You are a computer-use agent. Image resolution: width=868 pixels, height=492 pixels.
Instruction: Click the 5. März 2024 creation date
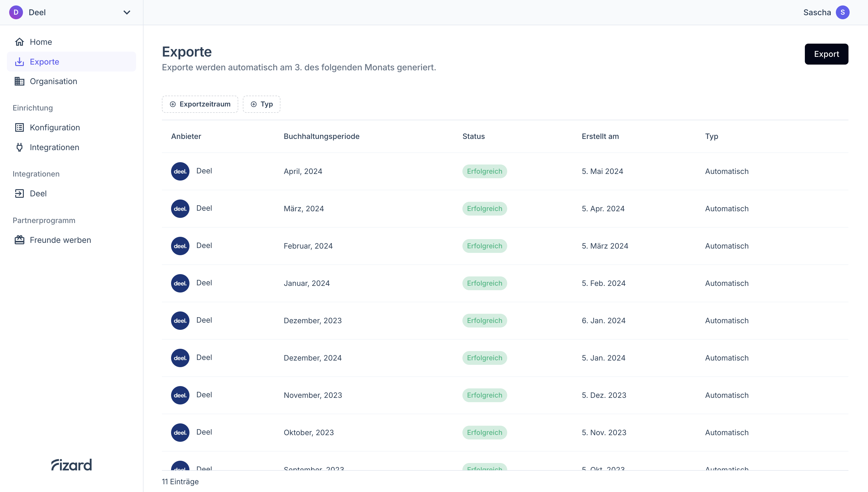click(605, 246)
